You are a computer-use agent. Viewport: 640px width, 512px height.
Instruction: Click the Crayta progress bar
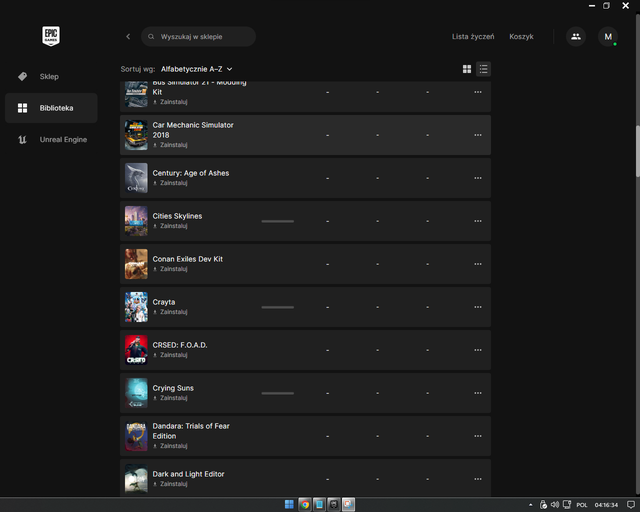point(278,307)
